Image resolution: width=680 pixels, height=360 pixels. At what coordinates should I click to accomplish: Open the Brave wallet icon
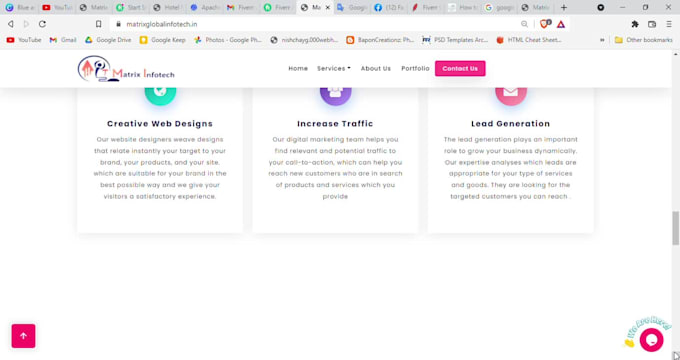click(x=652, y=24)
